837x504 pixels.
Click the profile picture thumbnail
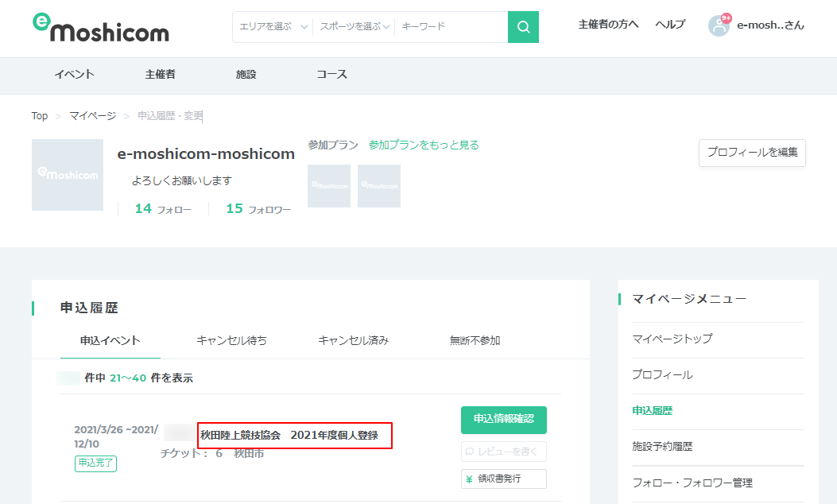tap(68, 175)
